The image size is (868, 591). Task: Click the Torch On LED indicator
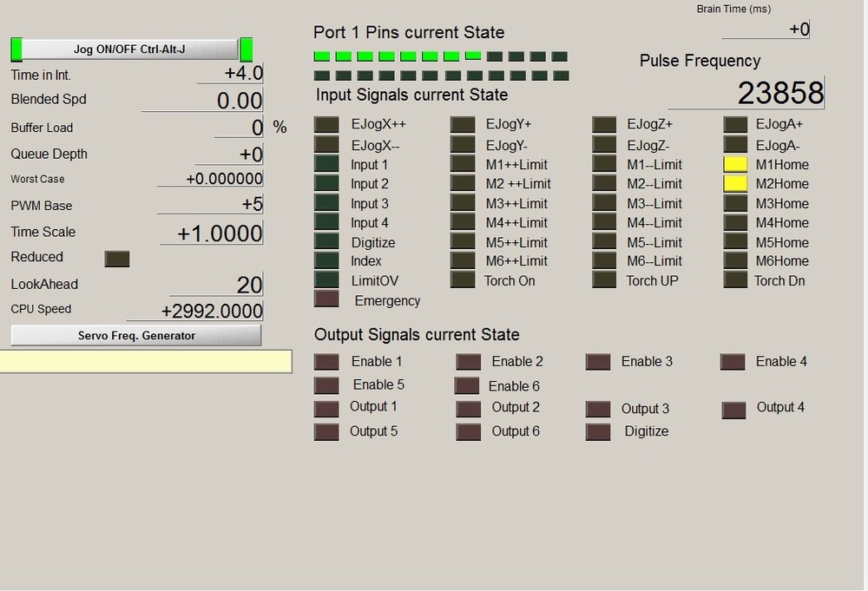coord(463,279)
